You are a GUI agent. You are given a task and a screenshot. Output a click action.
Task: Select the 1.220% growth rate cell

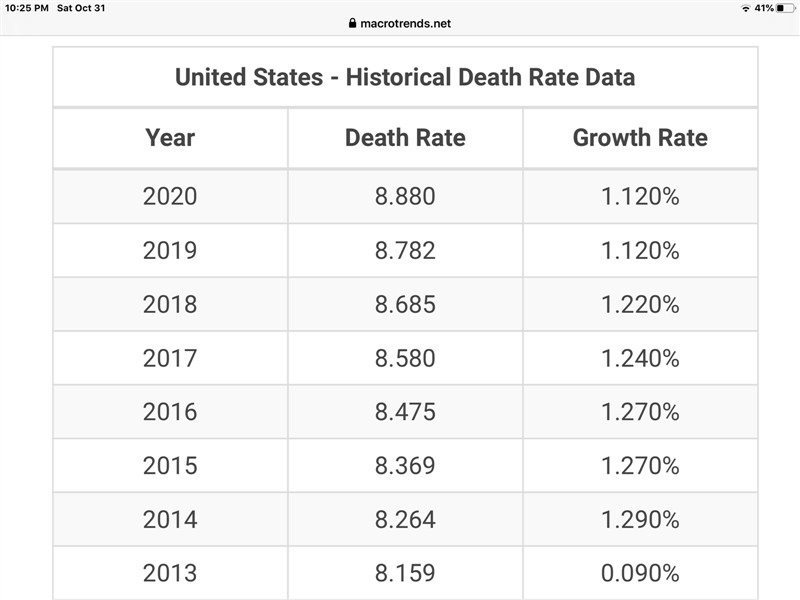[x=640, y=304]
